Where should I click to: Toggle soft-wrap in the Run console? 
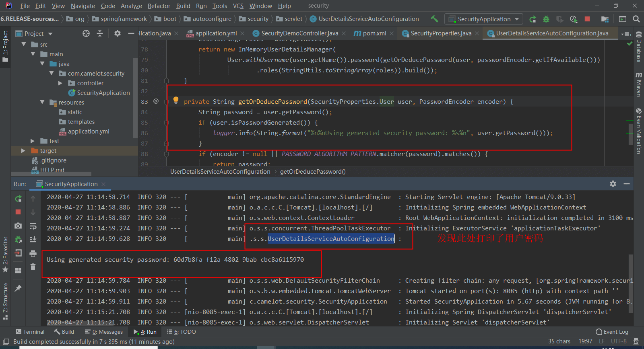pyautogui.click(x=33, y=226)
